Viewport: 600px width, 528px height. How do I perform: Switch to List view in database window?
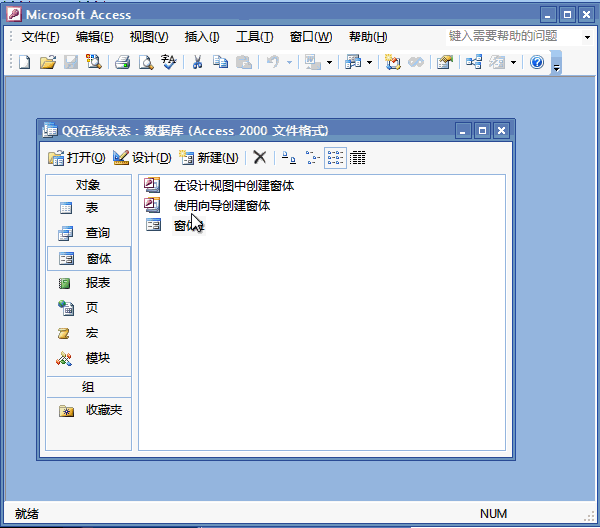point(335,158)
